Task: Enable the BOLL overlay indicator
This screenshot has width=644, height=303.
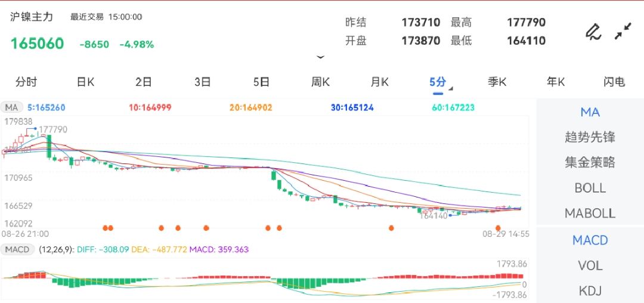Action: [590, 188]
